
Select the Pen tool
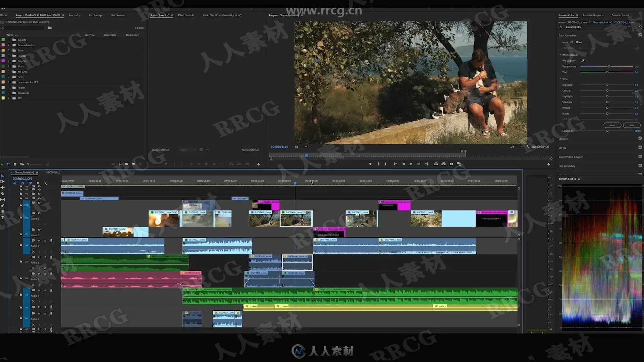pyautogui.click(x=3, y=206)
